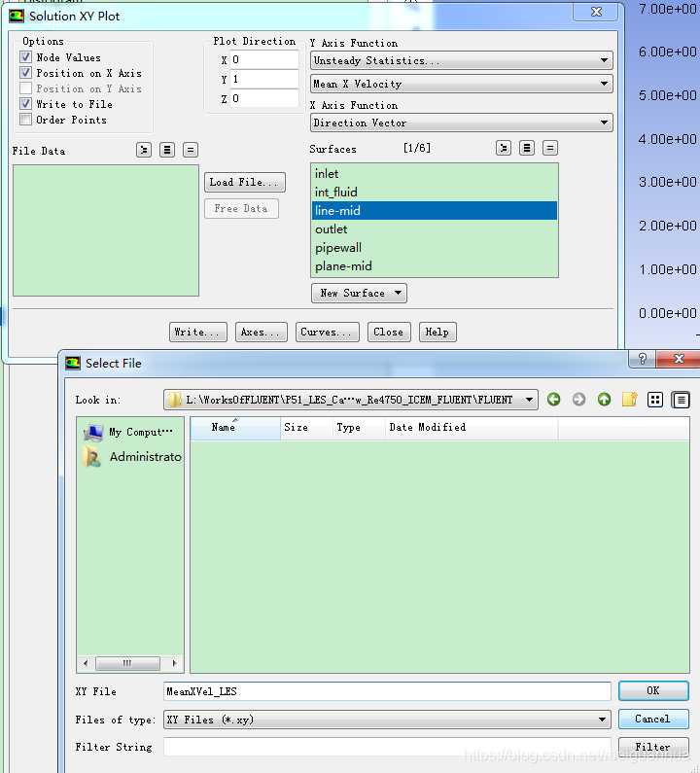Click Surfaces deselect-all icon

(550, 148)
